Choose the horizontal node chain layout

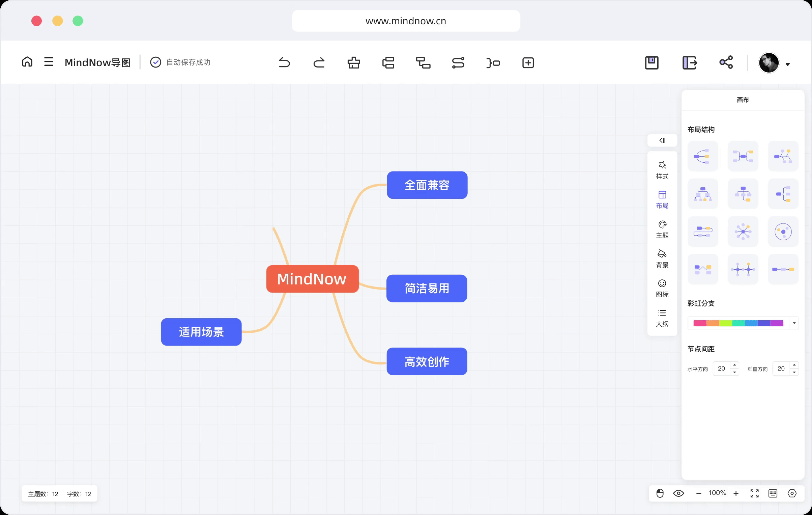pos(743,269)
